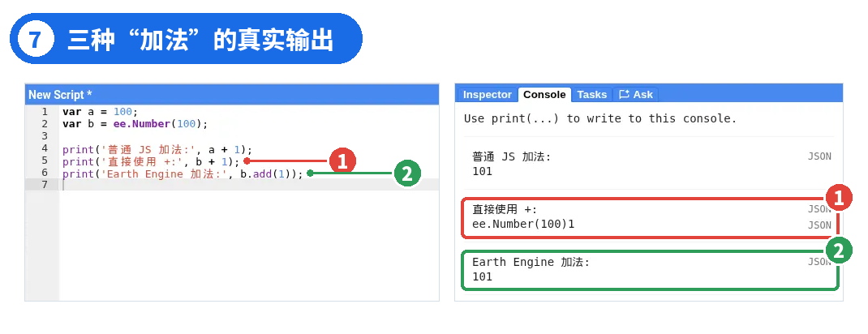Image resolution: width=868 pixels, height=334 pixels.
Task: Click line number 6 in the gutter
Action: (x=45, y=173)
